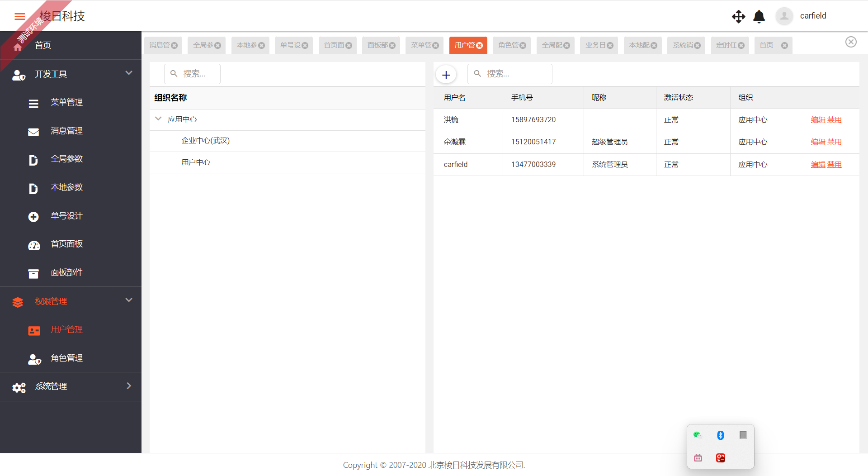Go to 首页 in sidebar
Screen dimensions: 868x476
(43, 45)
